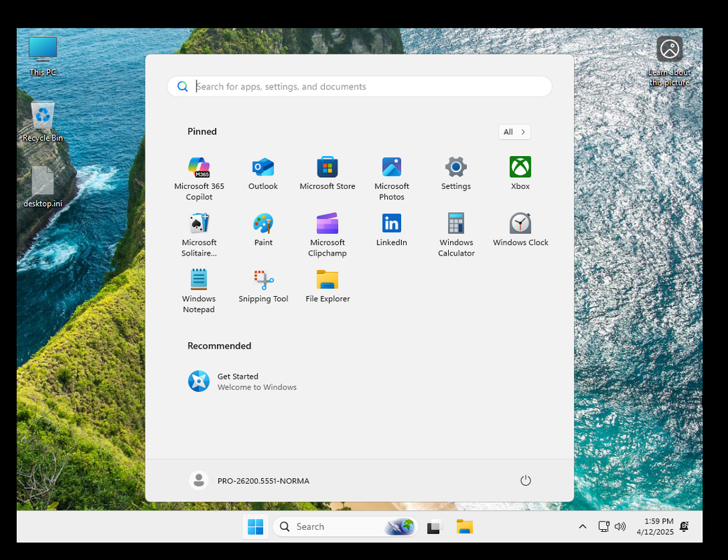This screenshot has width=728, height=560.
Task: Open Microsoft Photos app
Action: pos(391,178)
